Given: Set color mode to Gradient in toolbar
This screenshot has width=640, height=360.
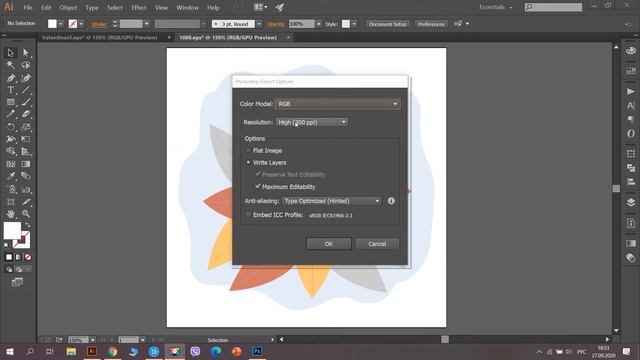Looking at the screenshot, I should 18,257.
